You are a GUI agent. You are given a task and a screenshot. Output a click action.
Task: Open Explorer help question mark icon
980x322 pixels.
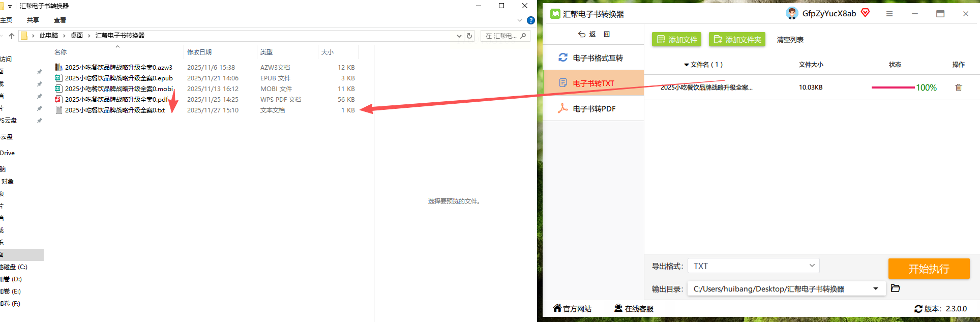(530, 20)
